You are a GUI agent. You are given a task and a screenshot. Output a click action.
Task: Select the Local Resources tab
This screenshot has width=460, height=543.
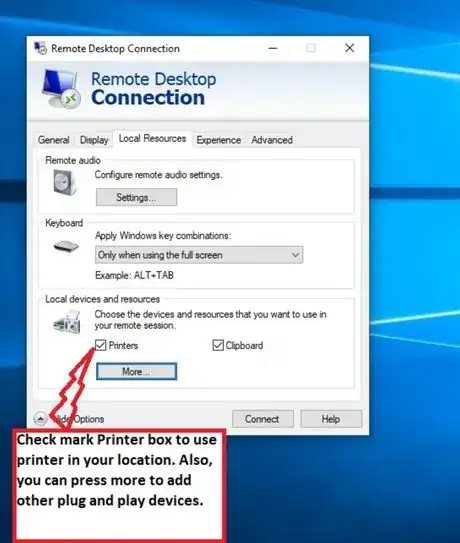152,139
